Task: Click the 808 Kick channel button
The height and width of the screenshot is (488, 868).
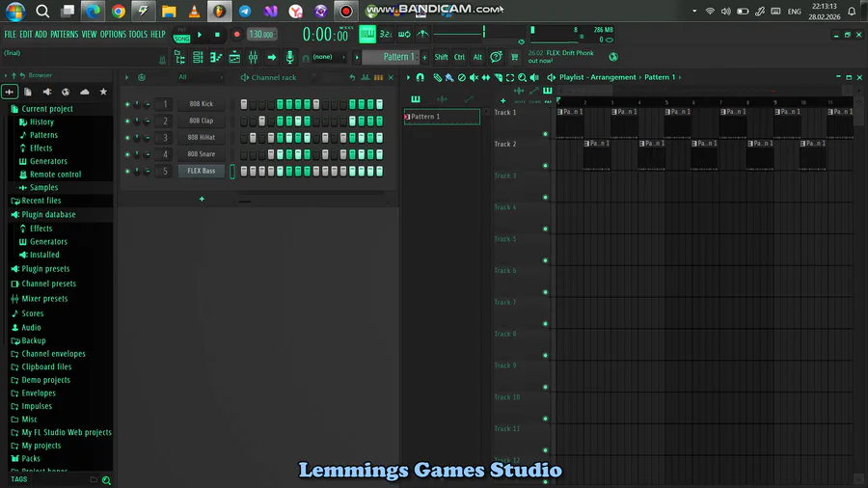Action: (201, 104)
